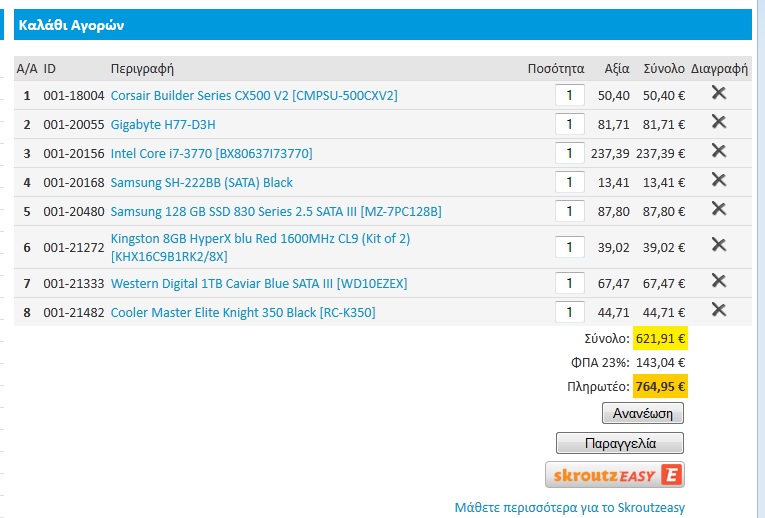765x518 pixels.
Task: Edit quantity field for Samsung SH-222BB
Action: [x=569, y=182]
